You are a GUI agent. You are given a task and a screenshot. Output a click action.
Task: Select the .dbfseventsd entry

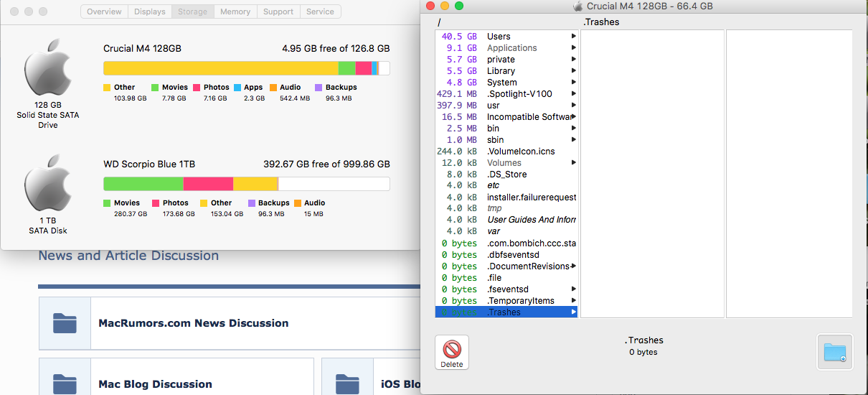coord(506,254)
